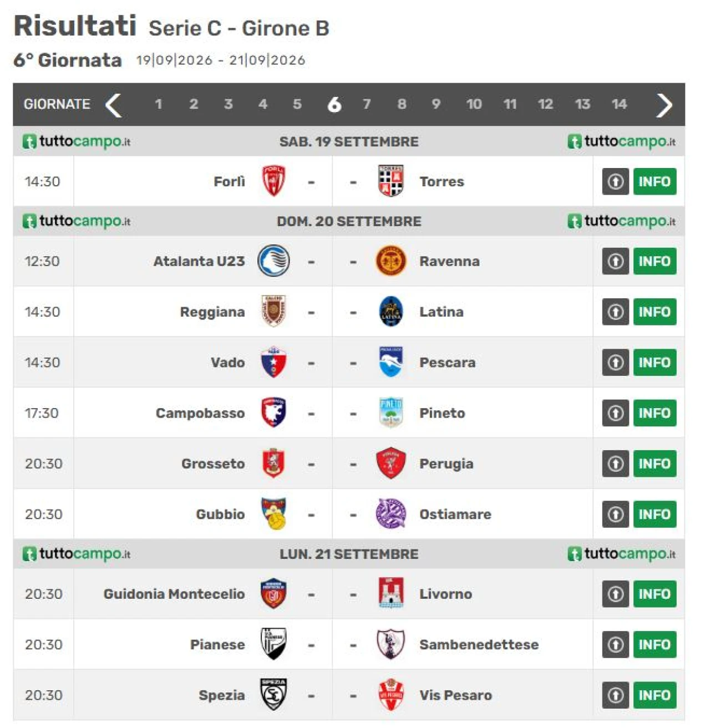This screenshot has height=728, width=710.
Task: Show next giornate with right chevron
Action: coord(664,104)
